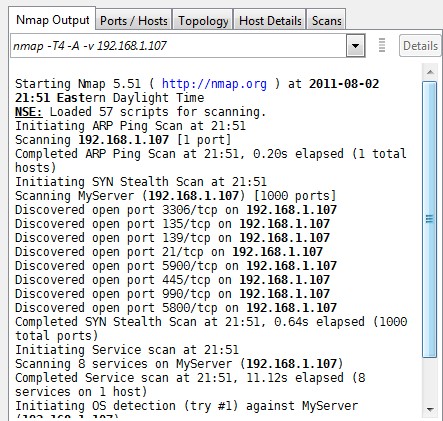Click 'Discovered open port 5800/tcp' line
Screen dimensions: 443x421
click(x=176, y=308)
